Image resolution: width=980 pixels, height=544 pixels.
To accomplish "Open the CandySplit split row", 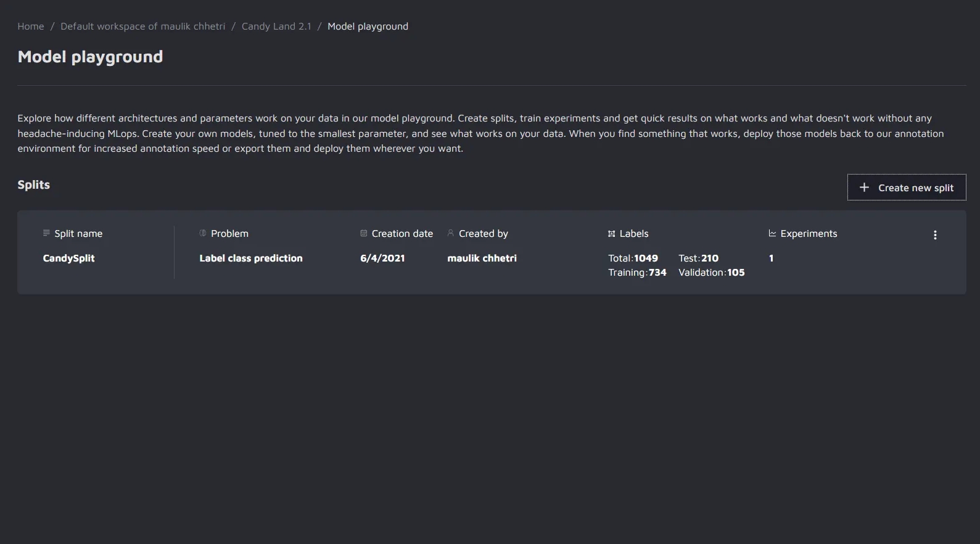I will point(68,258).
